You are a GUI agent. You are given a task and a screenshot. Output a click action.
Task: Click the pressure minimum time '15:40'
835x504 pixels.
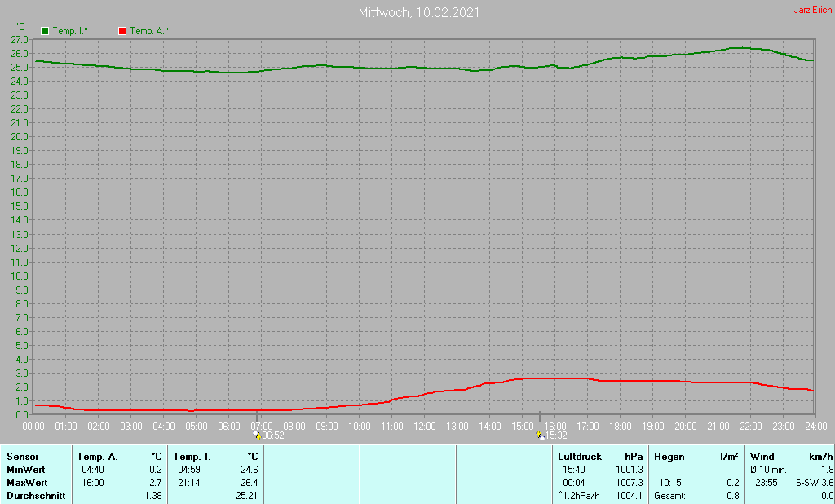click(573, 470)
